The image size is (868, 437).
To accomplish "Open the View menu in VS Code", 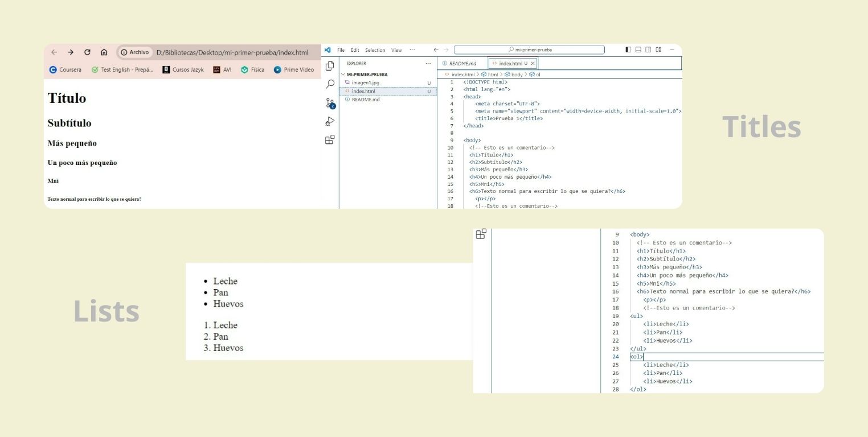I will [x=396, y=50].
